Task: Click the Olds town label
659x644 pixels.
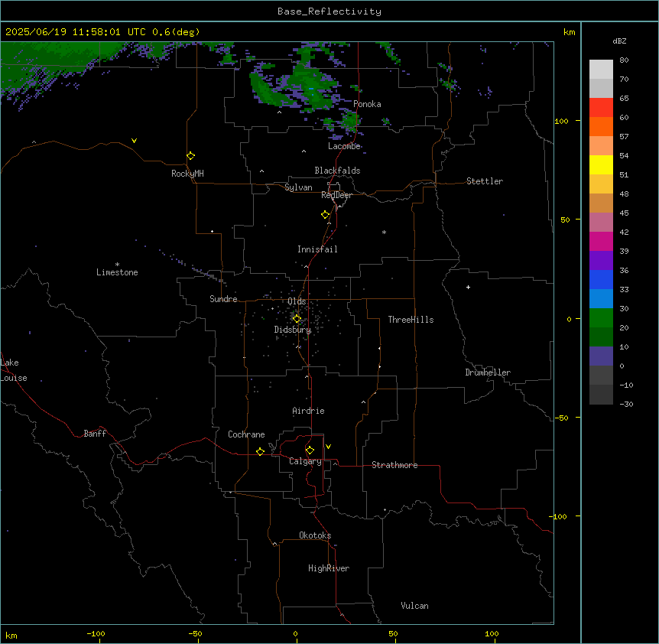Action: tap(297, 301)
